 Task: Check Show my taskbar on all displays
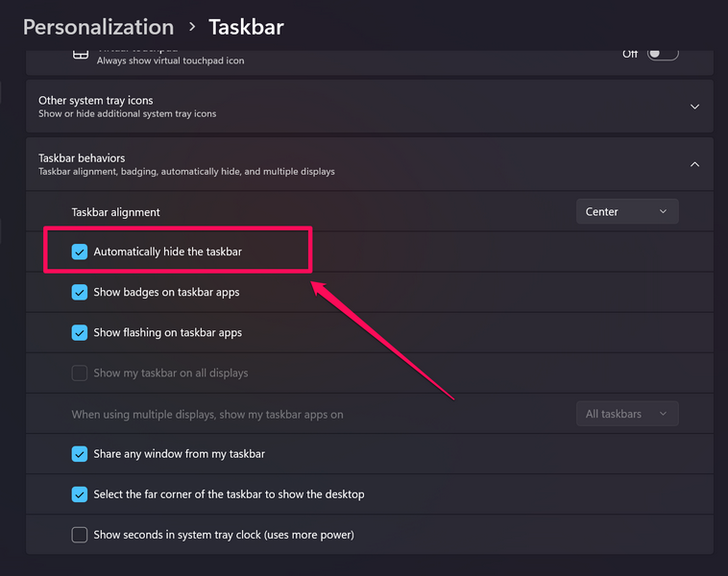[x=80, y=372]
